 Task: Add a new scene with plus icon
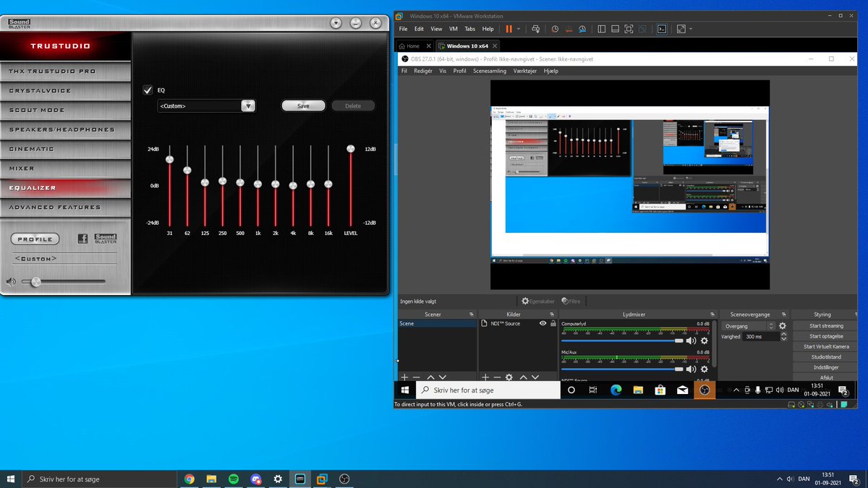coord(404,377)
